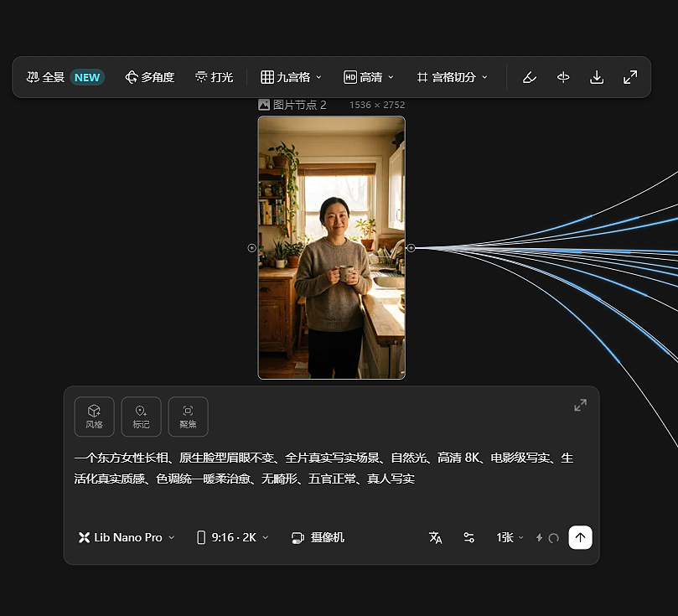Select the brush edit icon in toolbar
Image resolution: width=678 pixels, height=616 pixels.
click(x=530, y=77)
